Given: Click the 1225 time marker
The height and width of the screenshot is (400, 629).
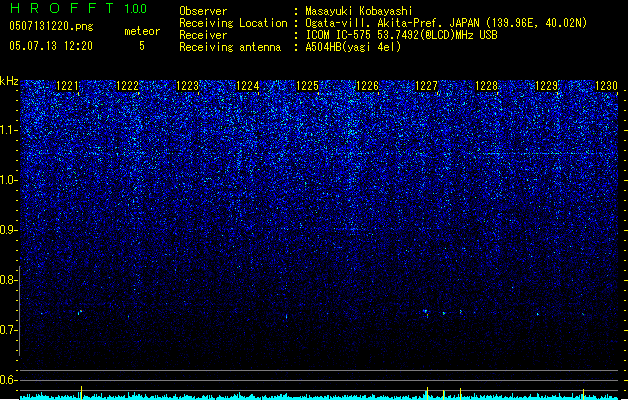Looking at the screenshot, I should coord(307,86).
